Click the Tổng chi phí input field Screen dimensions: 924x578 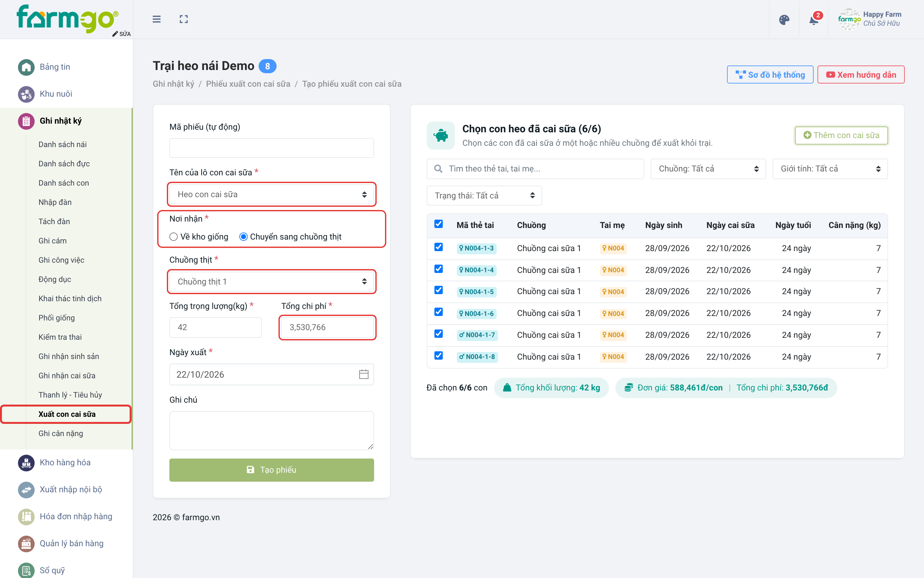[328, 327]
